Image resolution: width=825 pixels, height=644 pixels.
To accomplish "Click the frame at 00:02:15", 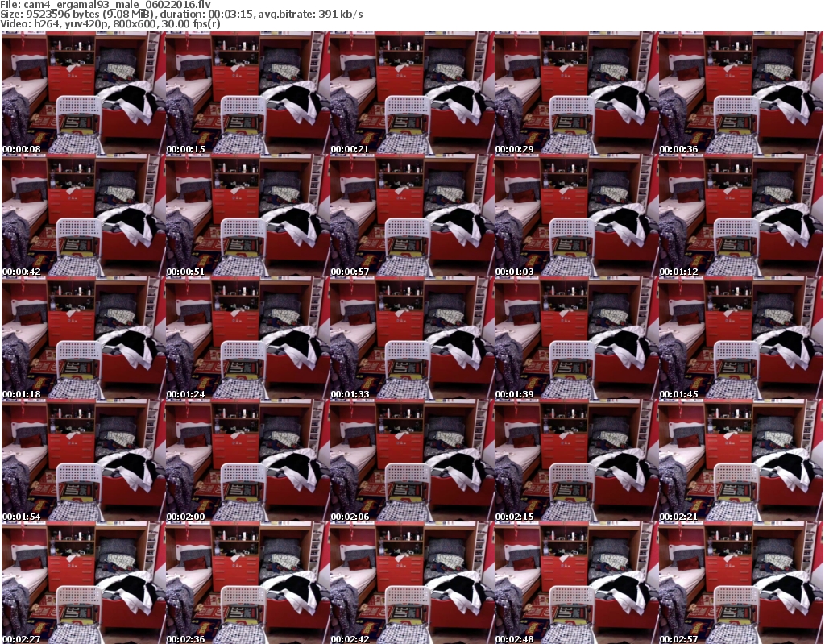I will (x=576, y=461).
